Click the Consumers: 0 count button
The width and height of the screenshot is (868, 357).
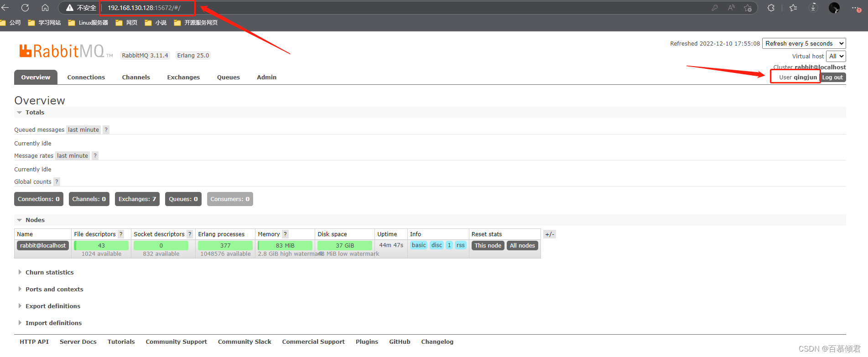click(x=230, y=199)
